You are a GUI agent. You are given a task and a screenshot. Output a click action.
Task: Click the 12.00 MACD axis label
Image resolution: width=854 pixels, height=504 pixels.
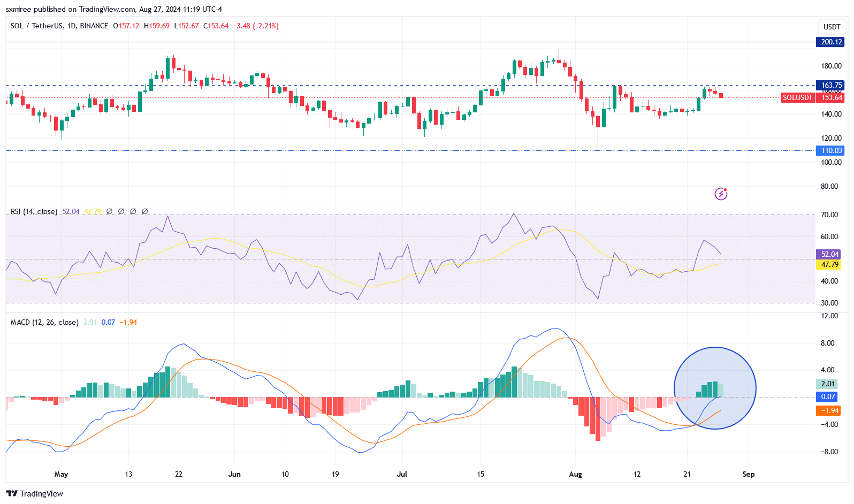point(829,316)
